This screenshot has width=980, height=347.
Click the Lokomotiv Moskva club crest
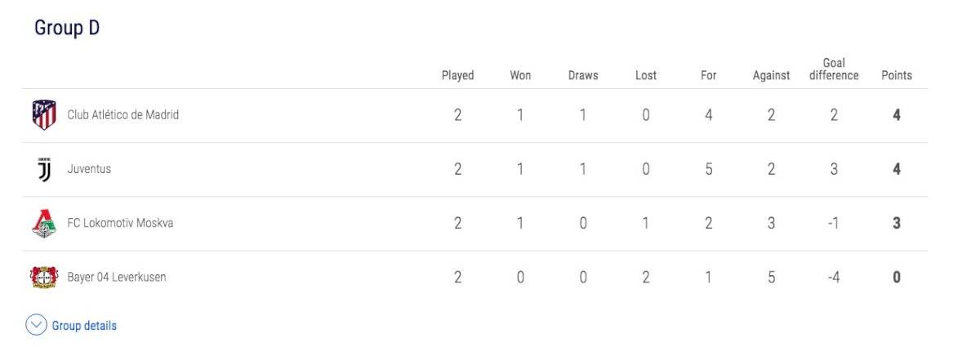44,224
